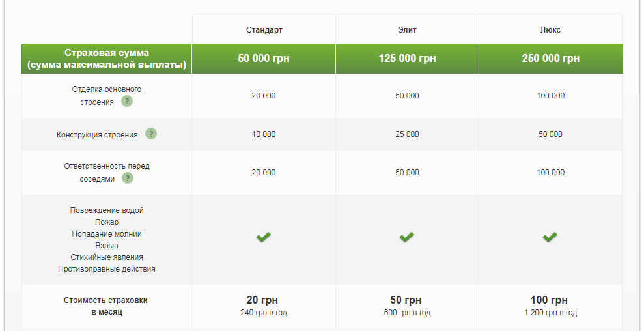Click the 50 грн monthly price
Image resolution: width=644 pixels, height=331 pixels.
pyautogui.click(x=407, y=300)
